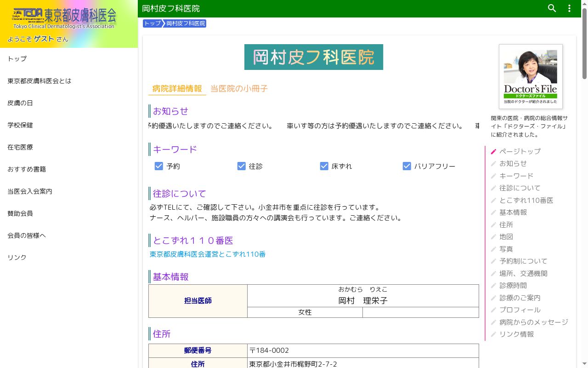The image size is (588, 368).
Task: Open the three-dot more options menu
Action: [570, 8]
